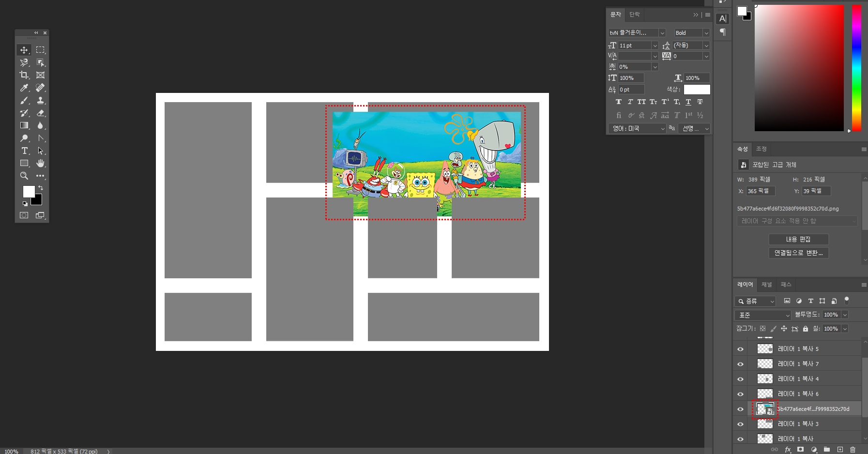This screenshot has height=454, width=868.
Task: Select the Spot Healing Brush tool
Action: [40, 88]
